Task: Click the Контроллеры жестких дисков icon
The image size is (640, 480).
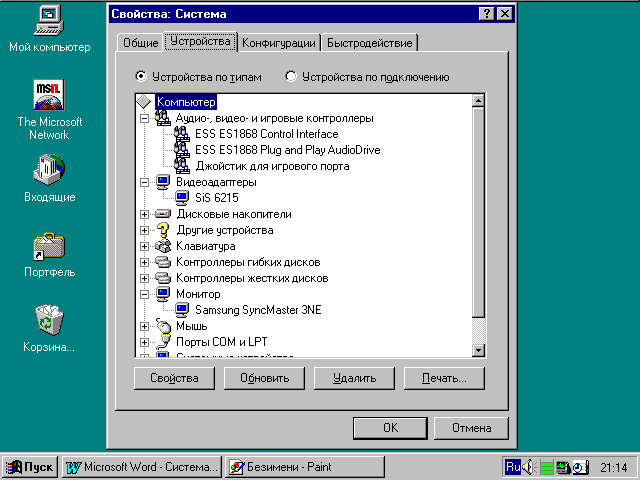Action: (163, 278)
